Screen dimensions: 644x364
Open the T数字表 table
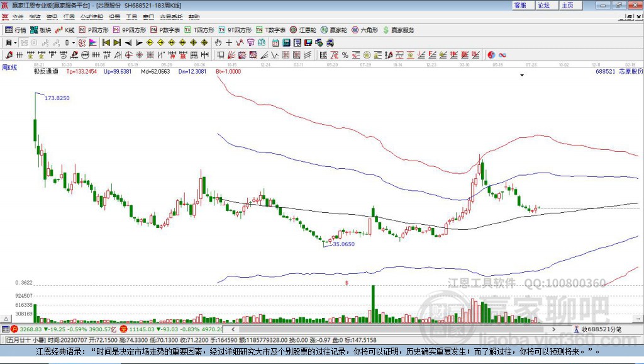(x=270, y=30)
